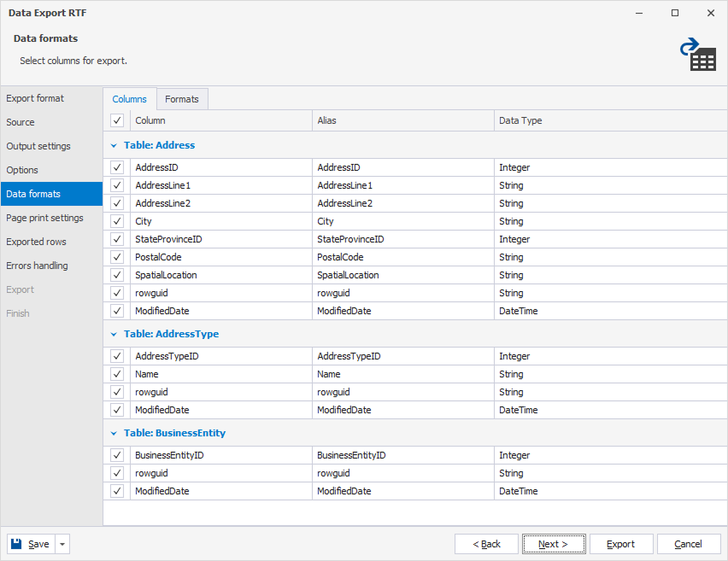Open Errors handling page
The image size is (728, 561).
(x=51, y=266)
